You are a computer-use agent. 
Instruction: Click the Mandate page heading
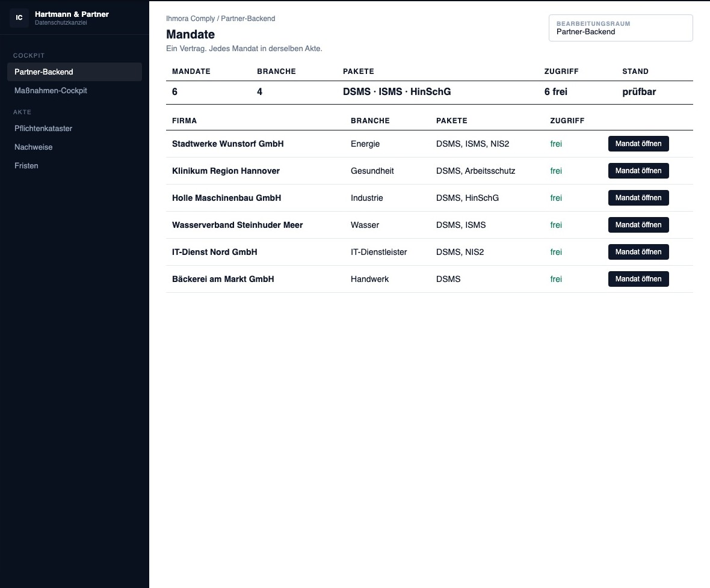click(190, 34)
